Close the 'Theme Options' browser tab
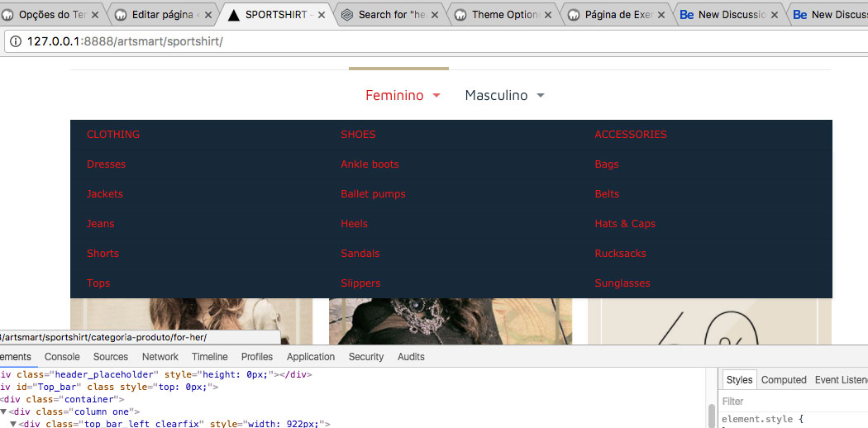This screenshot has width=868, height=428. [548, 15]
